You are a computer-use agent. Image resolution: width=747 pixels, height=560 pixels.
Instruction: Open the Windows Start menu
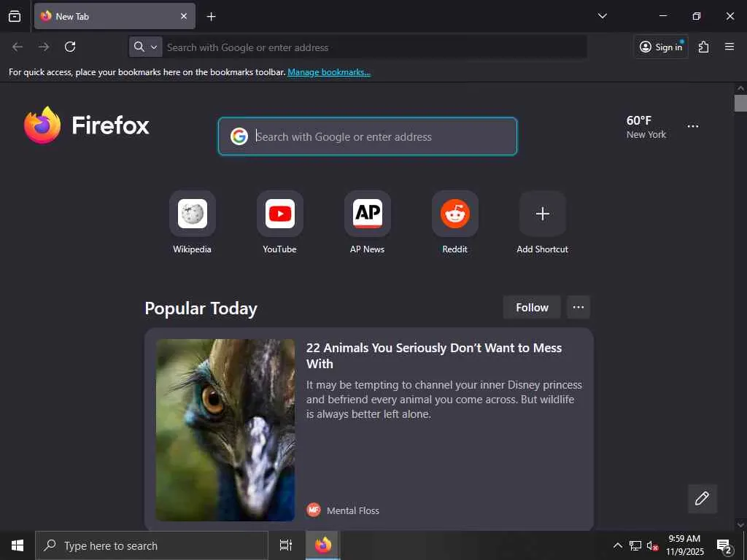point(18,545)
